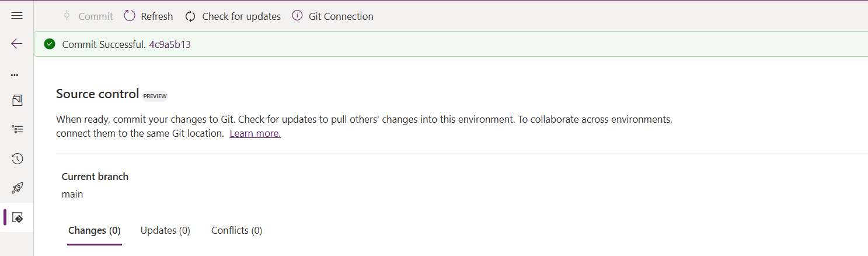This screenshot has width=868, height=256.
Task: Switch to the Changes (0) tab
Action: [x=95, y=231]
